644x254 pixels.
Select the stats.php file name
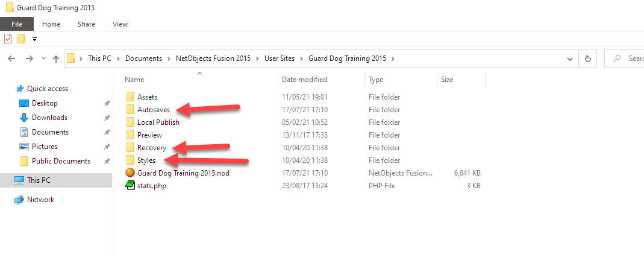[x=152, y=186]
